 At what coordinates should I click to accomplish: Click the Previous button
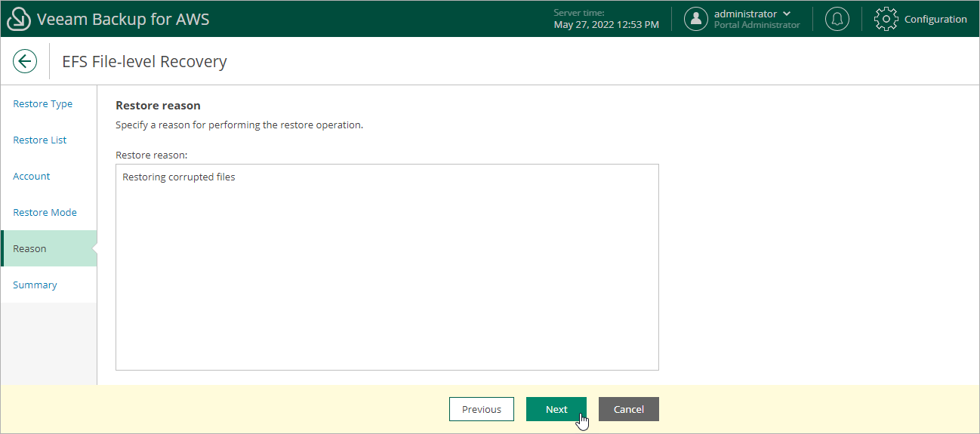point(482,409)
